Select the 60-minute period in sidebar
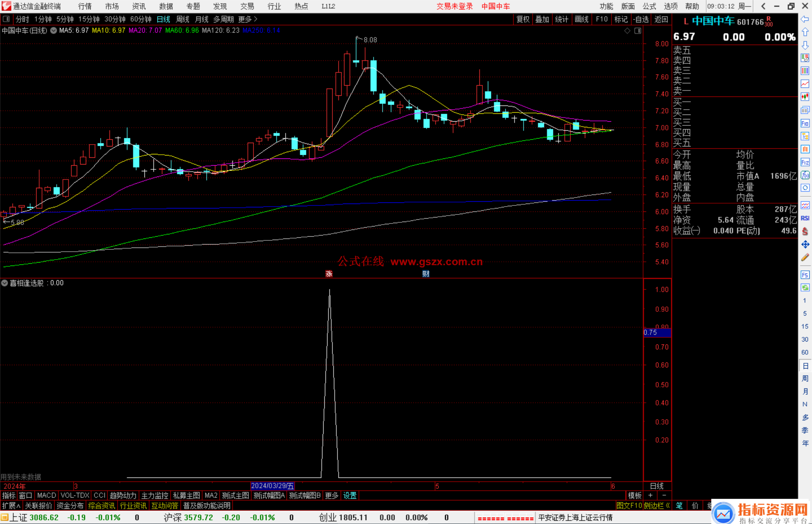Viewport: 812px width, 524px height. [x=805, y=352]
